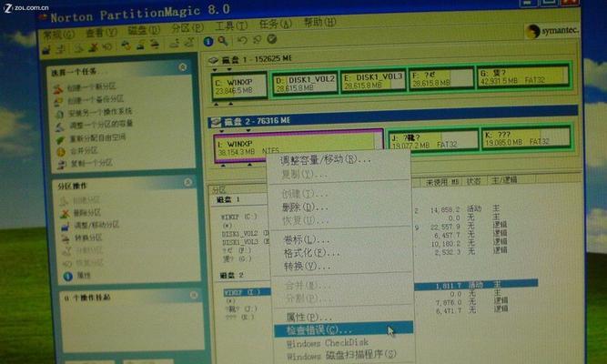
Task: Click the 调整一个分区的容量 task icon
Action: [x=60, y=127]
